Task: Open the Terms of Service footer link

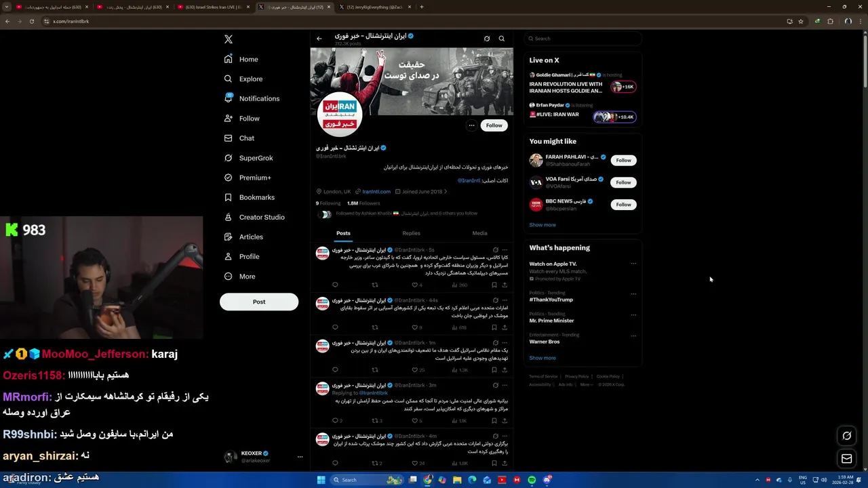Action: click(x=543, y=377)
